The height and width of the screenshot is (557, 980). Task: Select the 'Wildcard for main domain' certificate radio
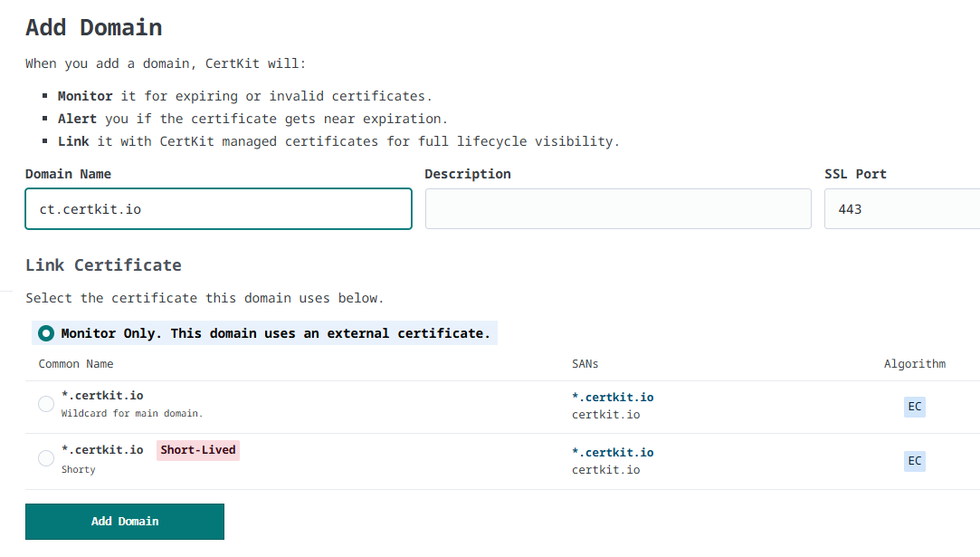tap(45, 404)
